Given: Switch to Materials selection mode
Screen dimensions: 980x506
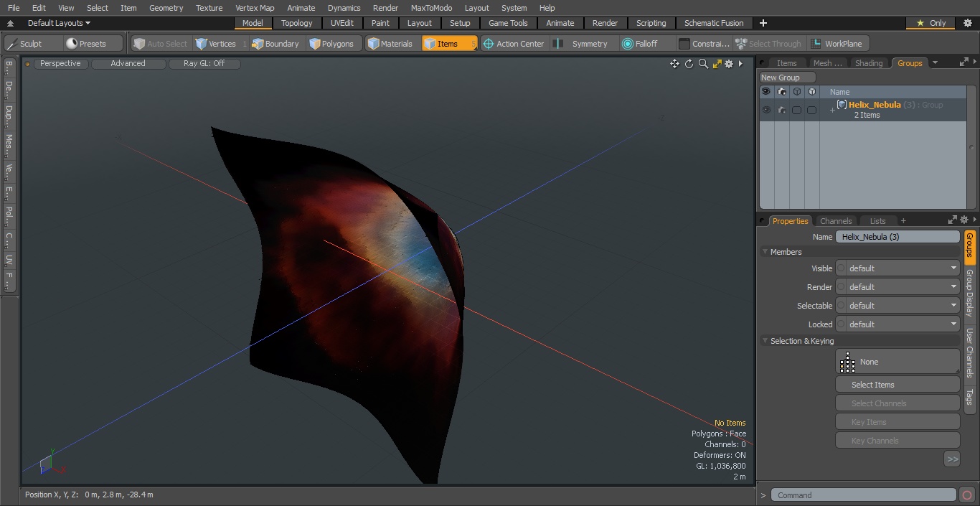Looking at the screenshot, I should [x=392, y=44].
